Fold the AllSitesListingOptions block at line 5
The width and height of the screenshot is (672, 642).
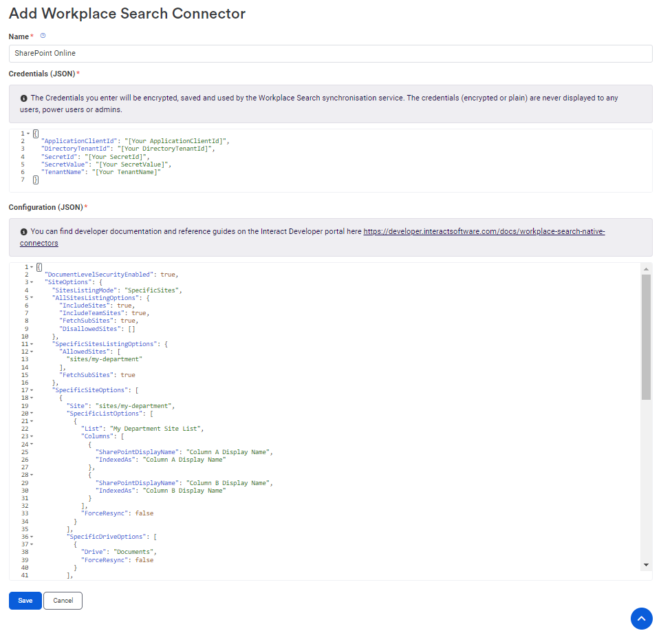(x=32, y=298)
